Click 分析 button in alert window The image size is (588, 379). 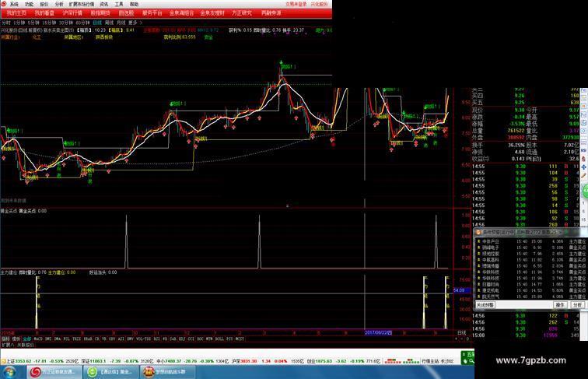[x=577, y=305]
